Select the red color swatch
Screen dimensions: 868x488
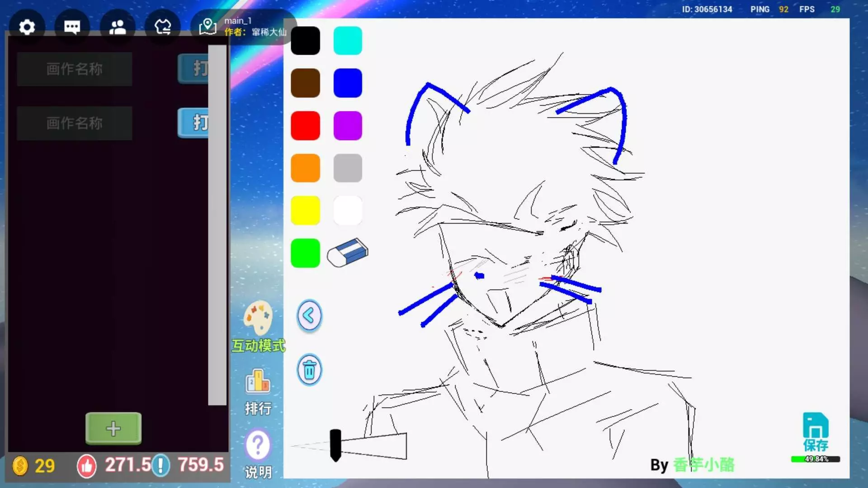305,126
